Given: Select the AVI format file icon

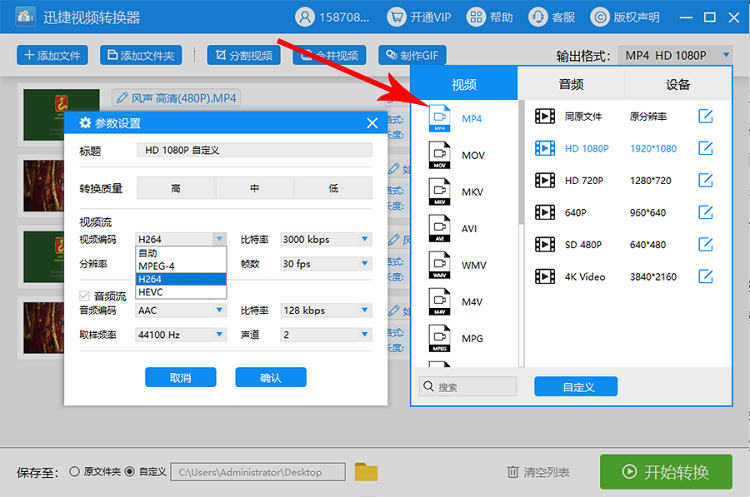Looking at the screenshot, I should click(440, 228).
